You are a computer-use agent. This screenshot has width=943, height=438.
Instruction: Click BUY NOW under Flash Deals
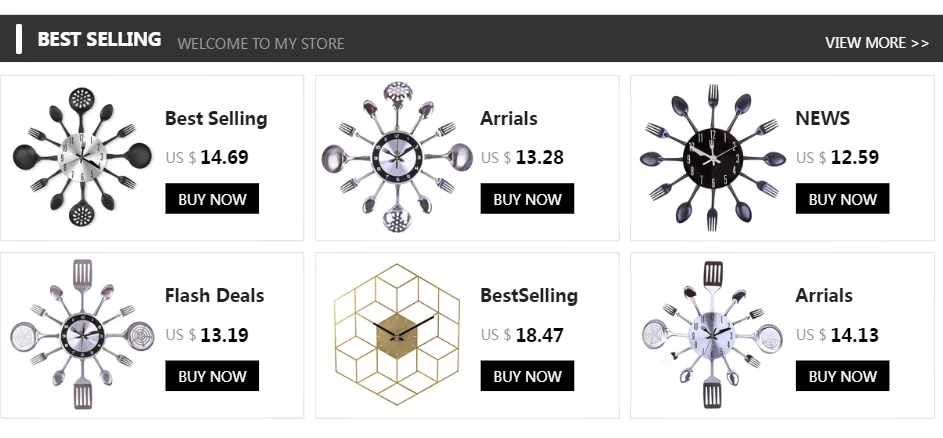tap(212, 376)
